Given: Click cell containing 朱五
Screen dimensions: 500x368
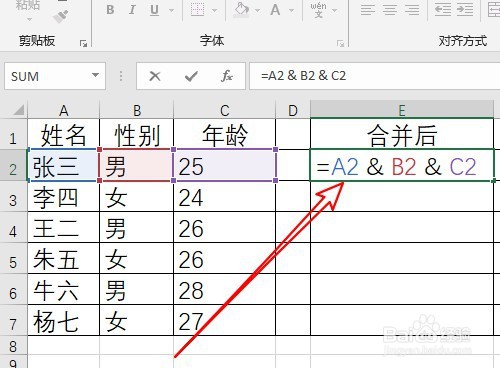Looking at the screenshot, I should 64,258.
